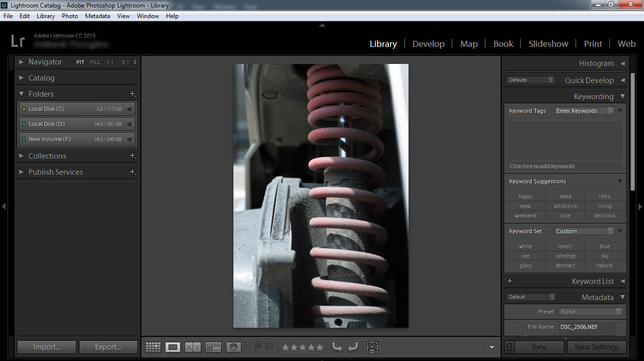Click the add keywords text field

click(x=565, y=166)
